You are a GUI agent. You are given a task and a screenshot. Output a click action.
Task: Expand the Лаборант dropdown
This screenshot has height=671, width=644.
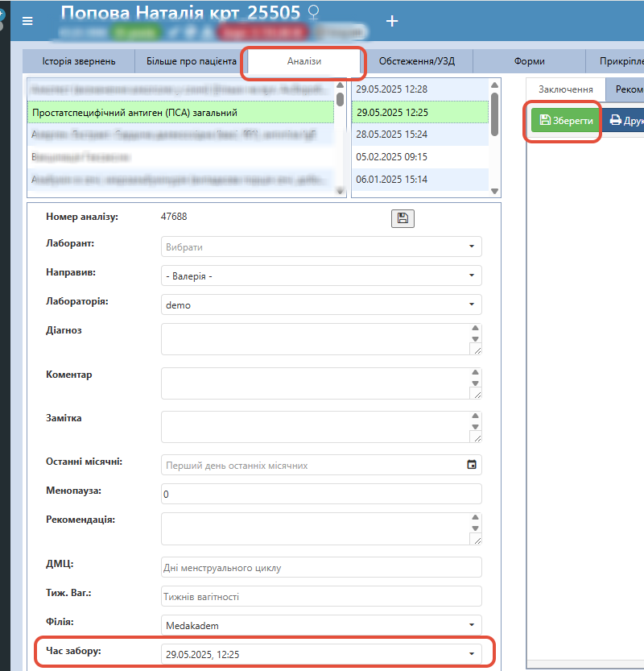pos(321,246)
